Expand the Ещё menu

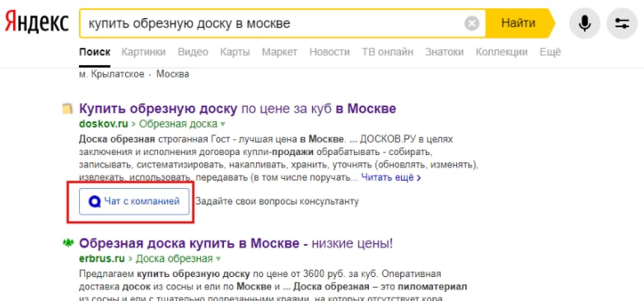point(550,52)
